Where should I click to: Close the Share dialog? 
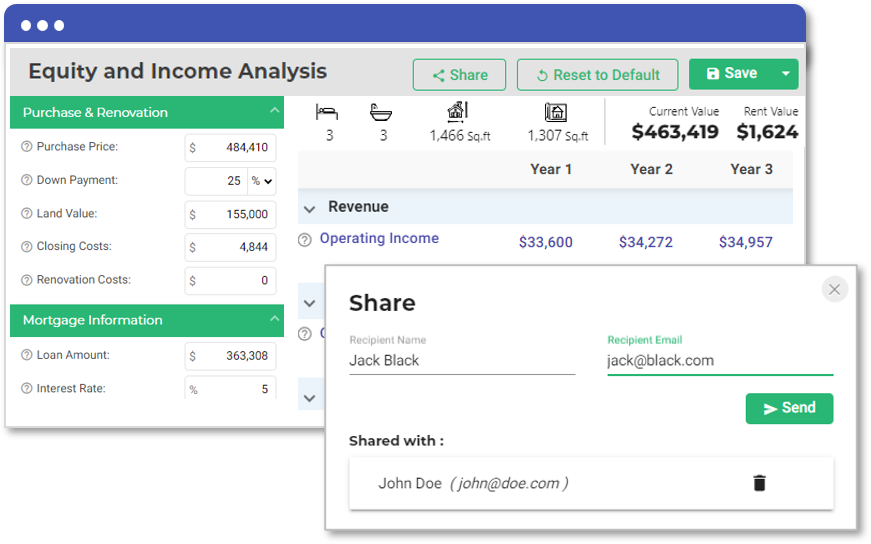pyautogui.click(x=834, y=290)
